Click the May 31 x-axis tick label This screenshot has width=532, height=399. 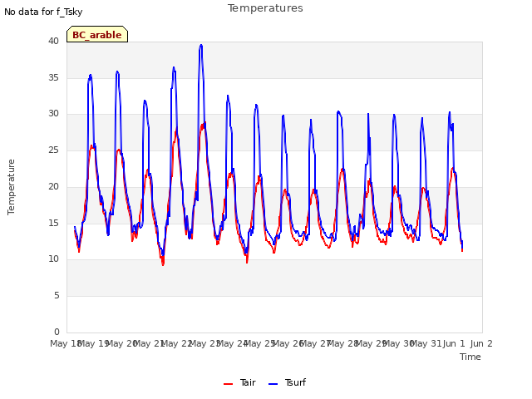426,343
